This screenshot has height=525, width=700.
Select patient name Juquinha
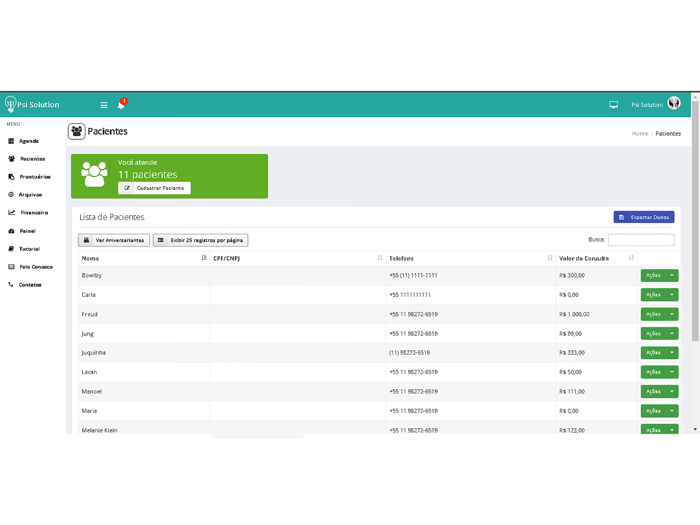click(94, 353)
